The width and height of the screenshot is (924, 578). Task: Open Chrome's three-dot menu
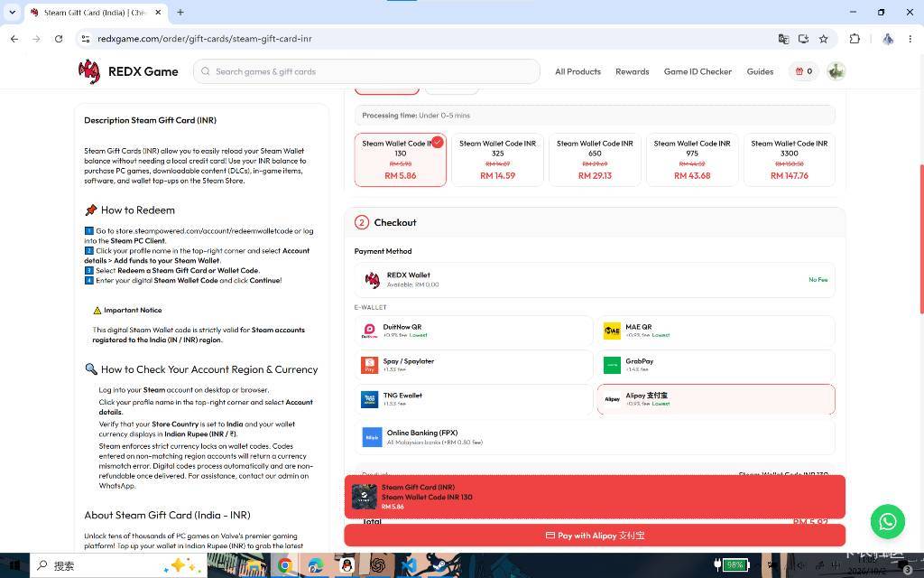coord(910,39)
